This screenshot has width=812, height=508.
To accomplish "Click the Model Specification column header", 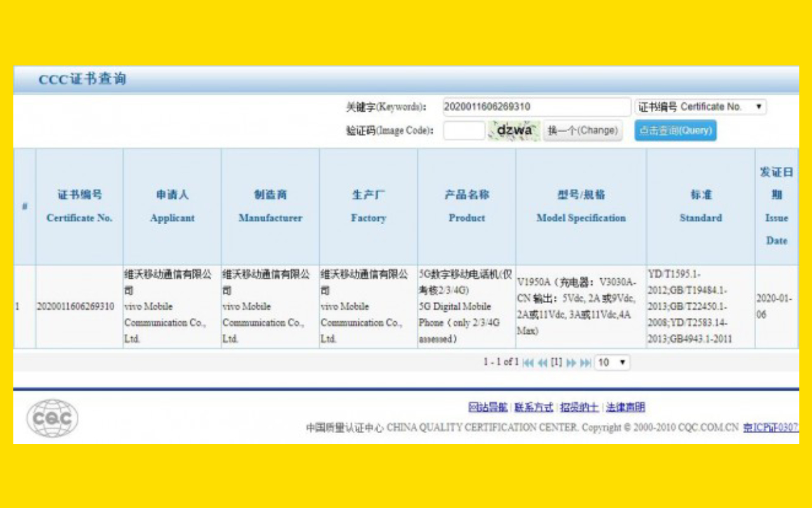I will pos(581,206).
